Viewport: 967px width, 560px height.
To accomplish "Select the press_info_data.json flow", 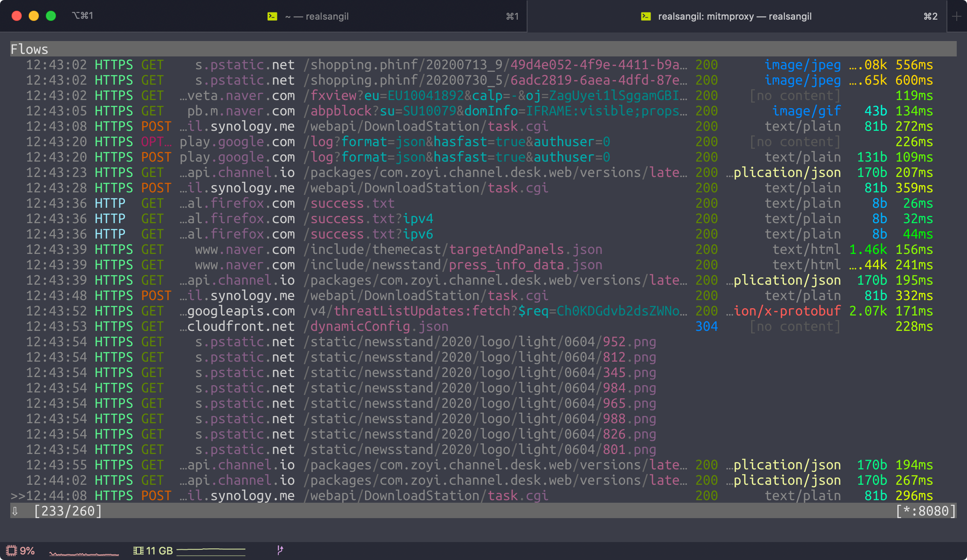I will coord(483,265).
